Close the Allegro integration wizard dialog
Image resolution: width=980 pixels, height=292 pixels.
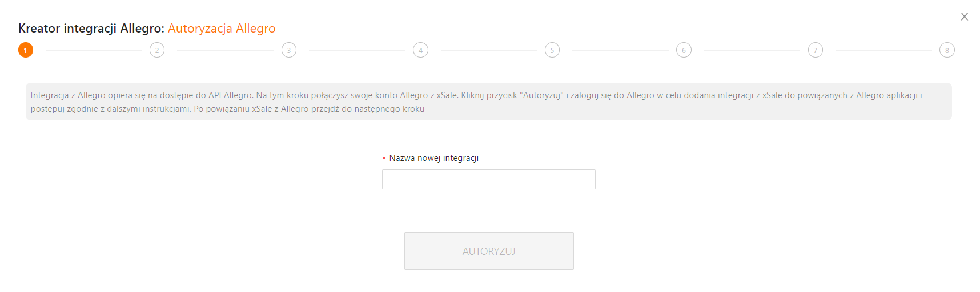click(965, 17)
